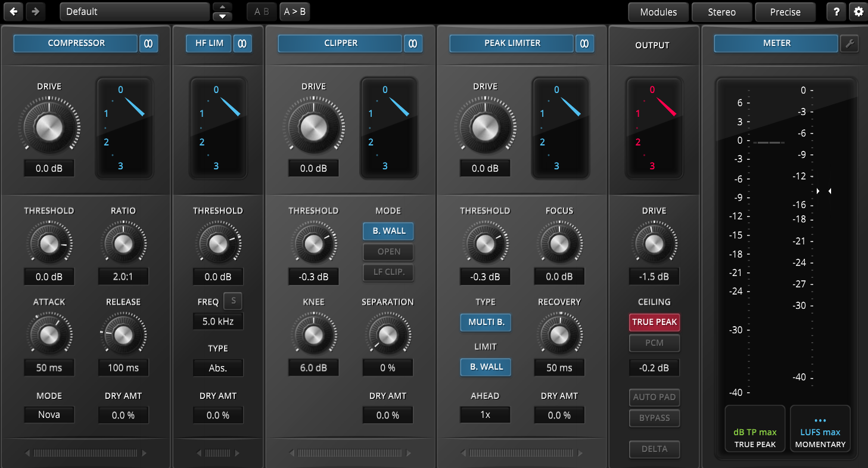Click the S sidechain icon next to FREQ
Viewport: 868px width, 468px height.
(232, 301)
